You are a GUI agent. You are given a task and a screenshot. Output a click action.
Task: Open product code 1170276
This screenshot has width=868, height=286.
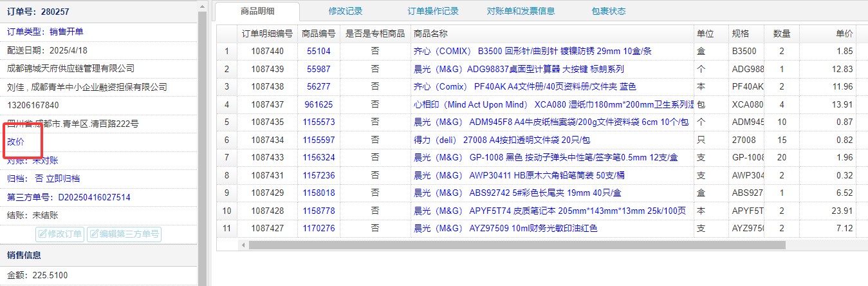pyautogui.click(x=319, y=228)
